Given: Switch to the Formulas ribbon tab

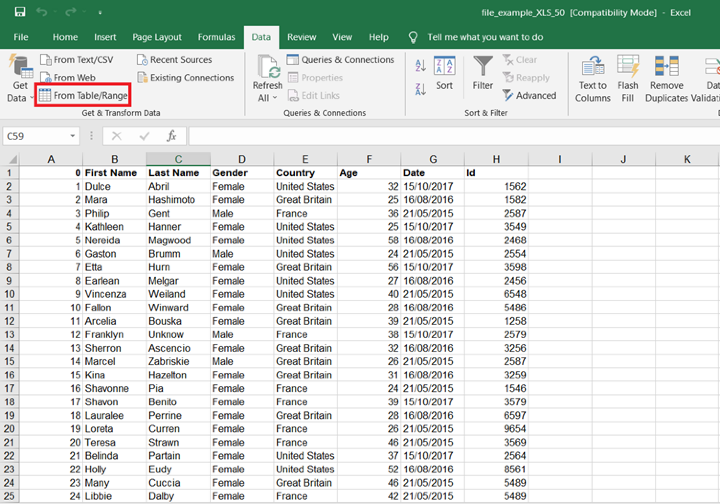Looking at the screenshot, I should (x=216, y=37).
